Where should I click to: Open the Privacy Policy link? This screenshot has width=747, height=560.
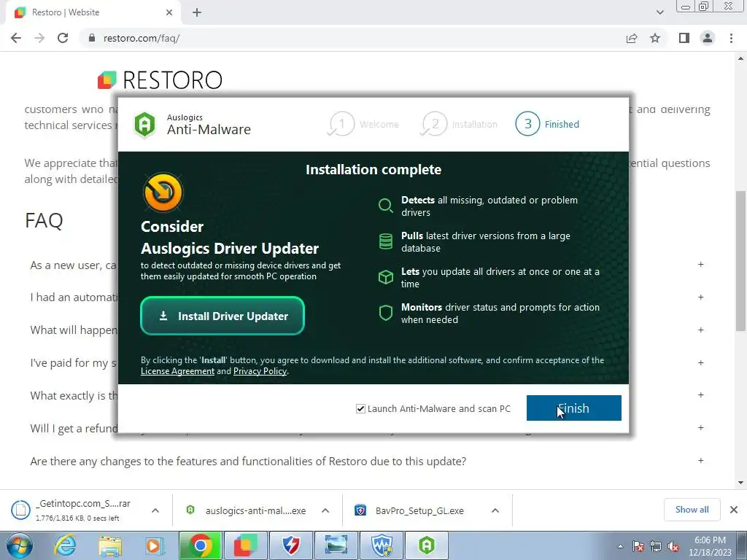click(x=260, y=371)
